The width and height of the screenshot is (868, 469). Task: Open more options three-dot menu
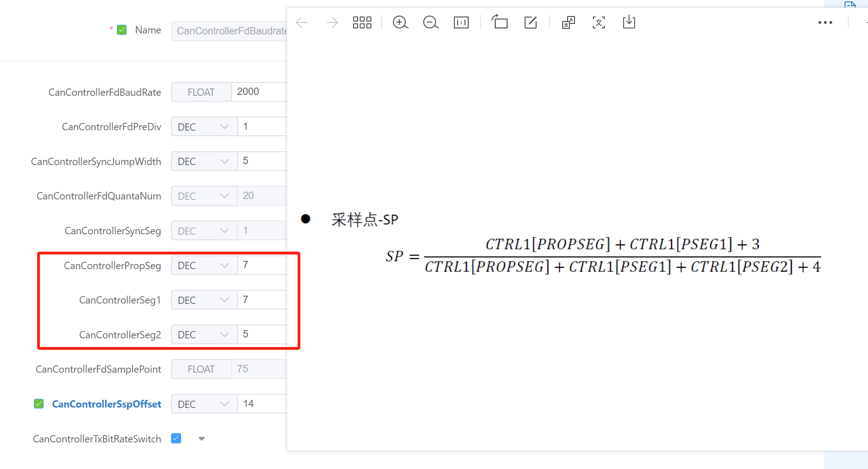pos(825,22)
